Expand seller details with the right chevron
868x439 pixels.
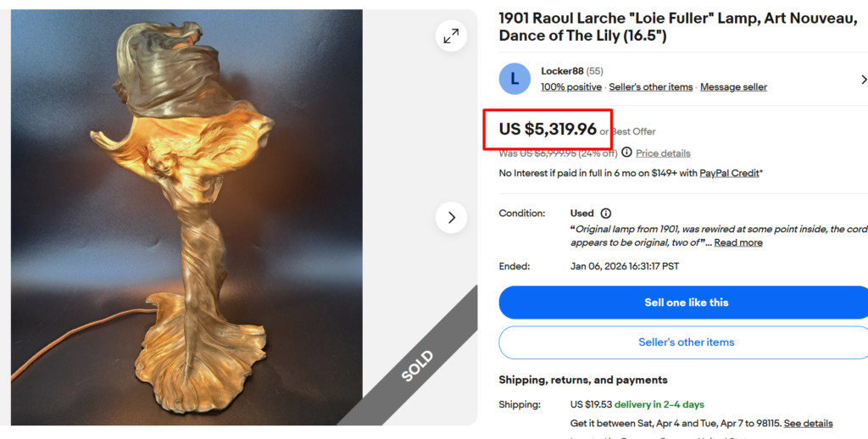[x=863, y=79]
